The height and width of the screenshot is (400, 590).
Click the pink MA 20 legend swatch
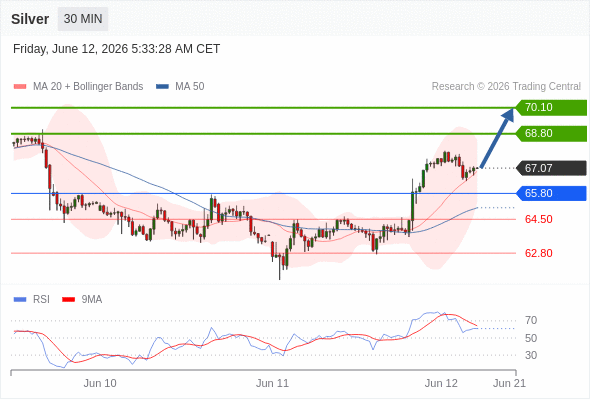coord(20,87)
